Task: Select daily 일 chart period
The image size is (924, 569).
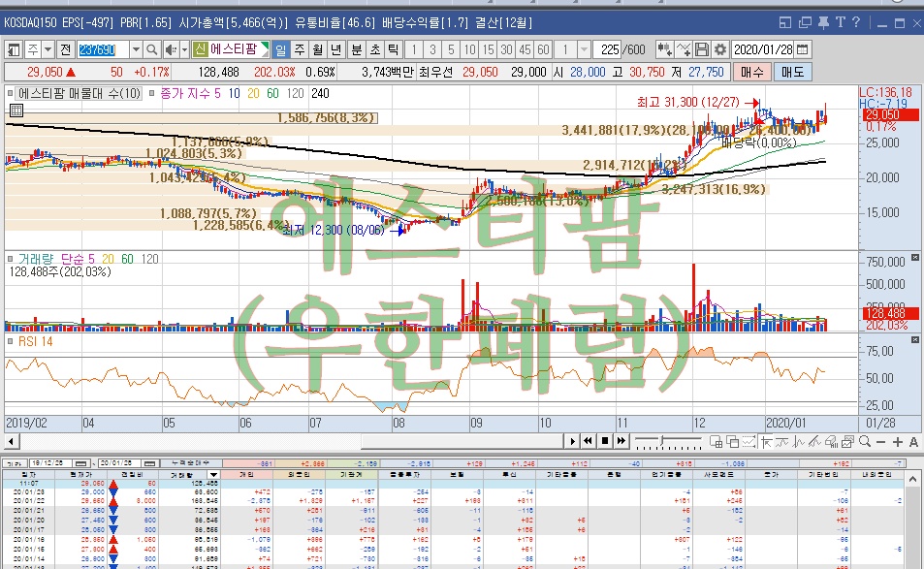Action: pos(280,49)
